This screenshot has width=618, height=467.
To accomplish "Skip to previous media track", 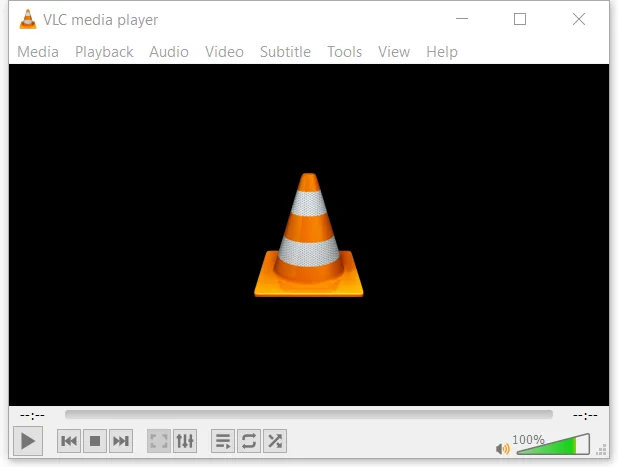I will pyautogui.click(x=69, y=441).
